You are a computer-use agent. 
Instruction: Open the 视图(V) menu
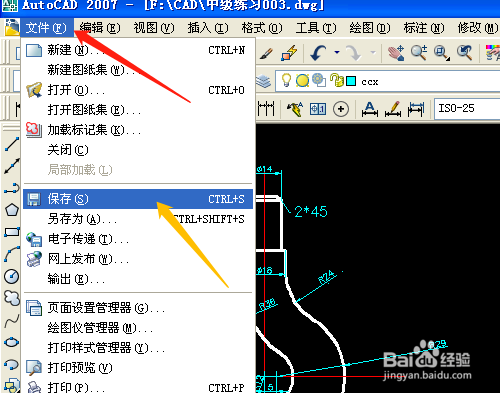[154, 28]
